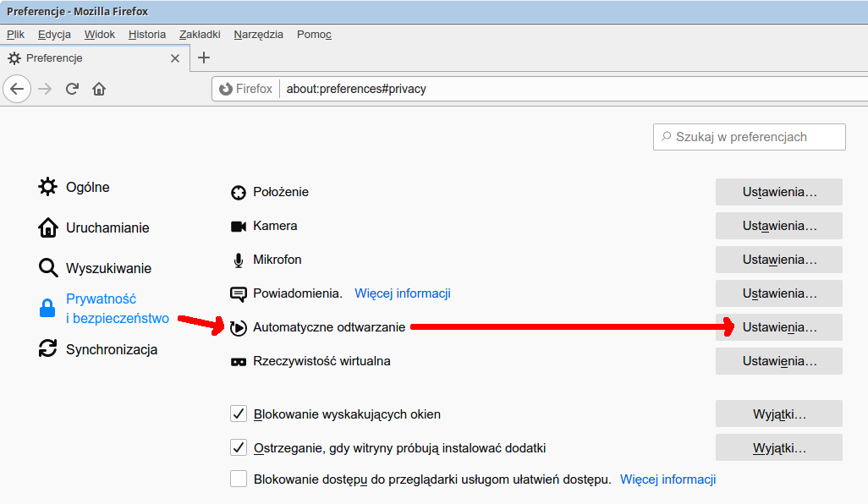Click the magnifier icon next to Wyszukiwanie
The width and height of the screenshot is (868, 504).
(48, 268)
